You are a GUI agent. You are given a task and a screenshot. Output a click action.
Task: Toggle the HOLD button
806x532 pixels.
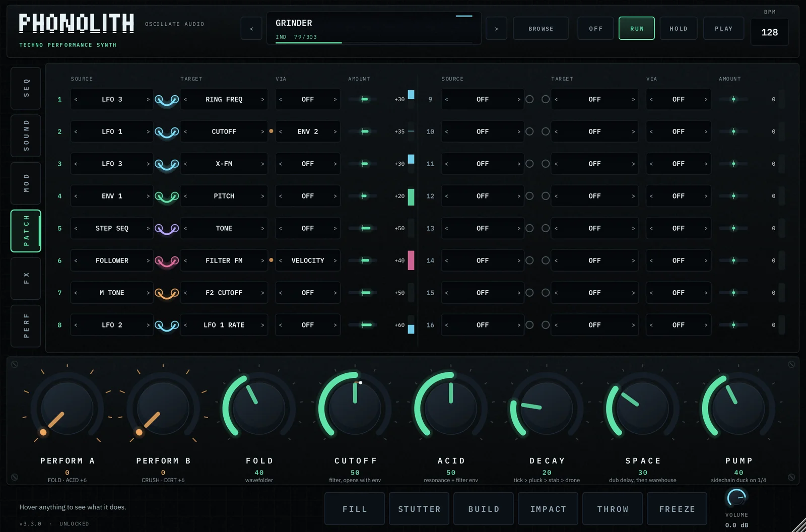click(x=679, y=28)
